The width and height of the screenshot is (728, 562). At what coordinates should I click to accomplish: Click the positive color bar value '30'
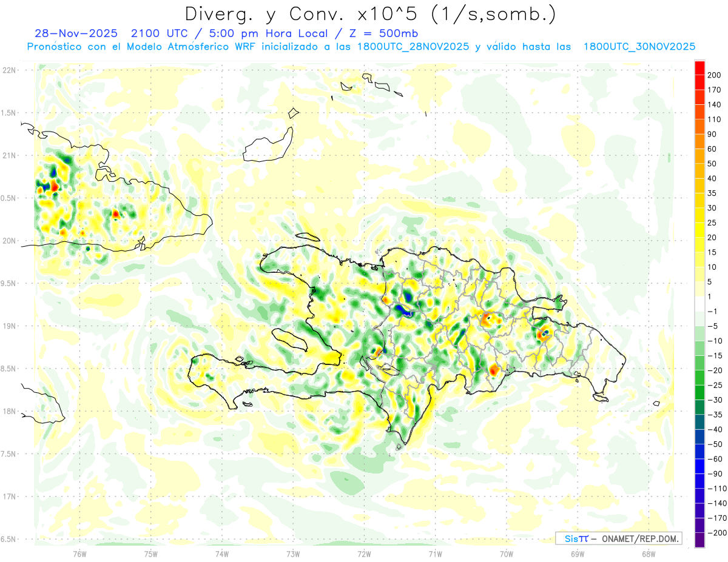tap(712, 208)
